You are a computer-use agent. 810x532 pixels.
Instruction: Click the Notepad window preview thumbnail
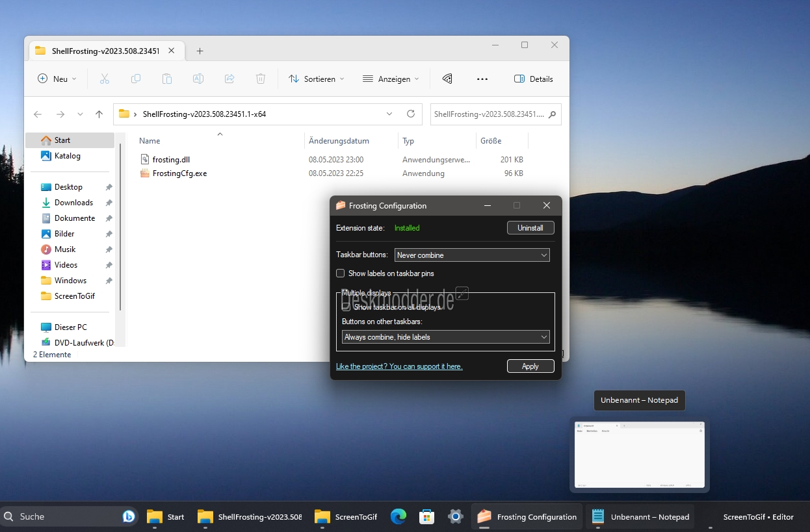[x=640, y=455]
